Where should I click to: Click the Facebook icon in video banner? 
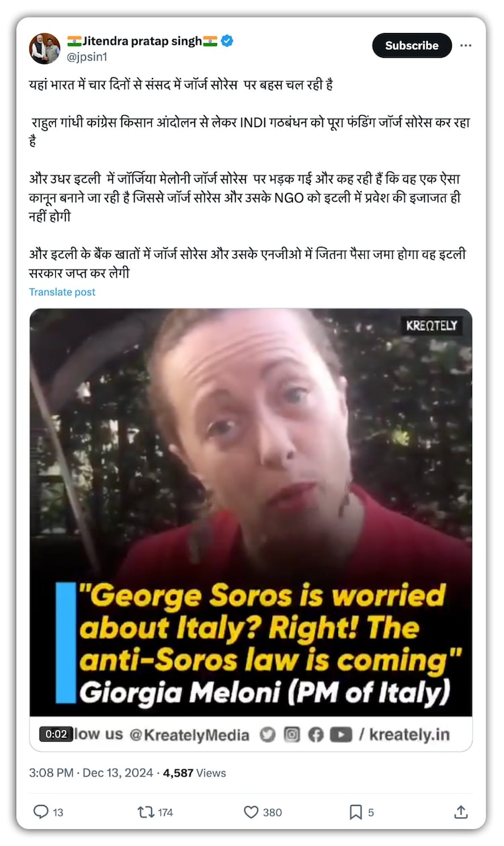coord(316,735)
